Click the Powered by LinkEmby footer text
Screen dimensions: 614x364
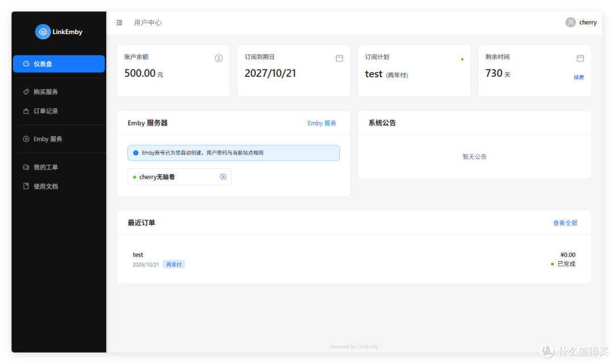(x=354, y=346)
